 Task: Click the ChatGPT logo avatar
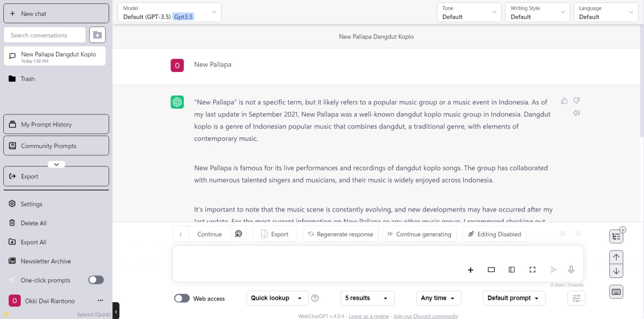(x=177, y=102)
